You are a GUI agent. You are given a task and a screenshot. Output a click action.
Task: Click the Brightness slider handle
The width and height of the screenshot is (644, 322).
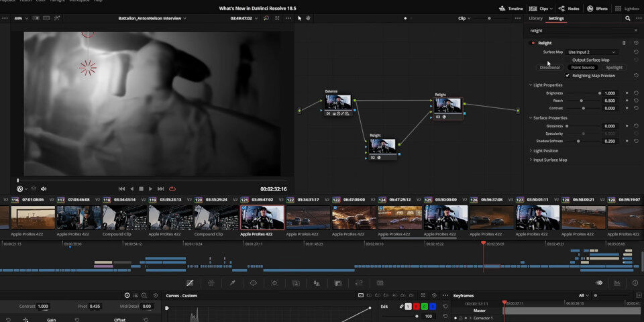(600, 93)
